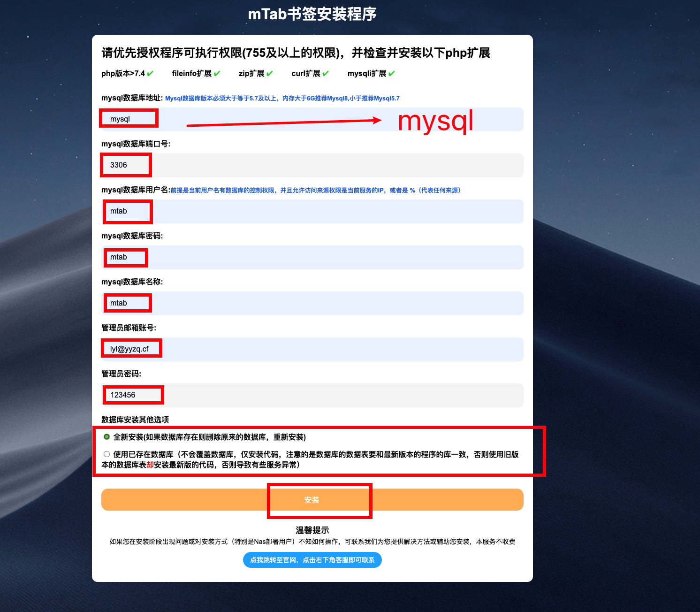Click the 温馨提示 heading
This screenshot has width=700, height=612.
point(312,530)
